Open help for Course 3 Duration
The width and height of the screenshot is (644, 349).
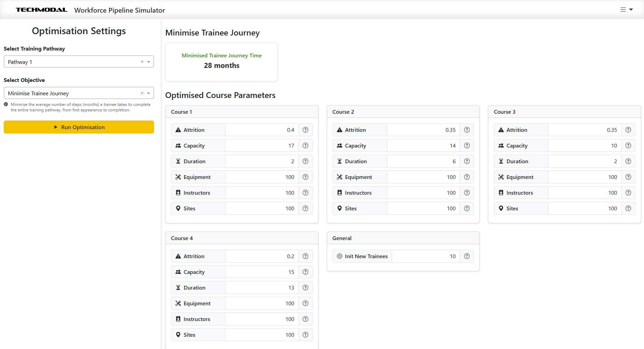click(x=628, y=161)
